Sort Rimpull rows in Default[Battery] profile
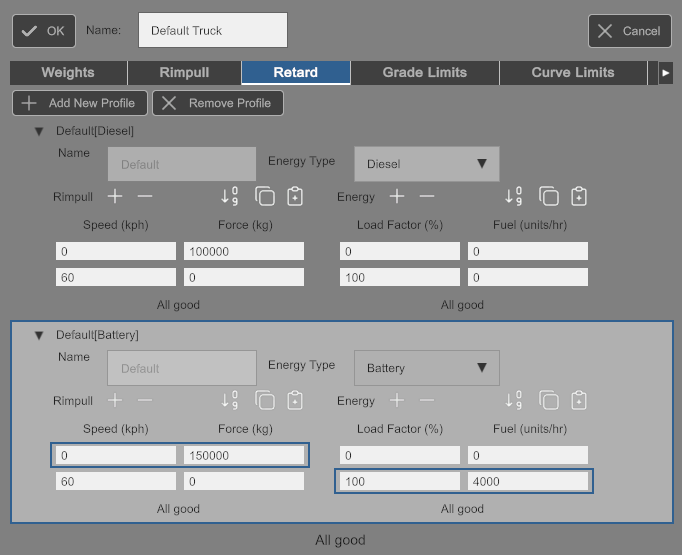 tap(229, 401)
